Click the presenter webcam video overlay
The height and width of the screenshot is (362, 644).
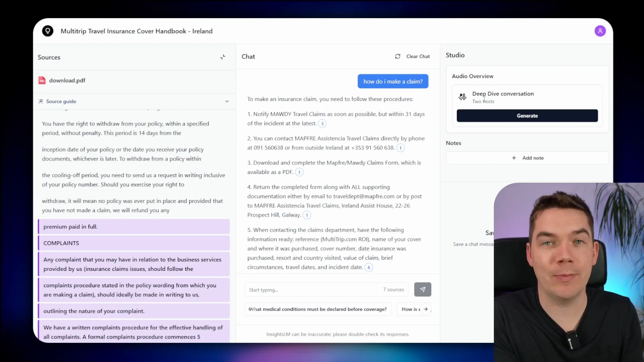(x=569, y=272)
